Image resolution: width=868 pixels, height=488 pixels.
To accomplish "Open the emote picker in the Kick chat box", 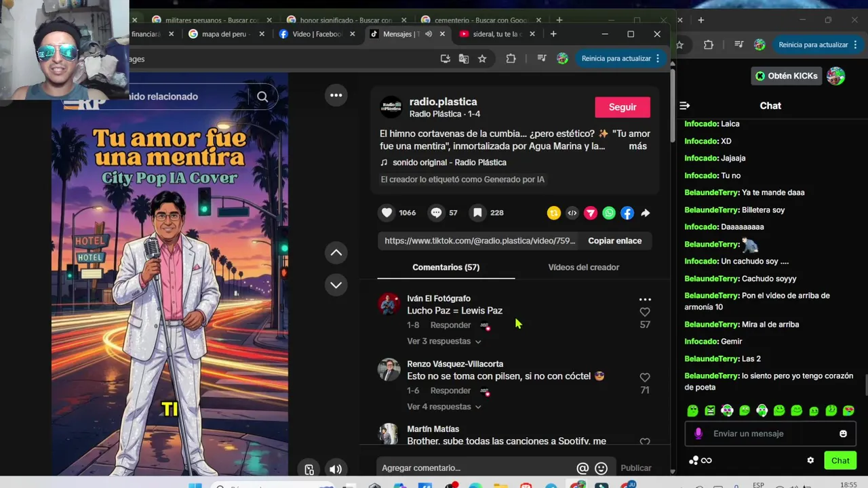I will tap(843, 434).
